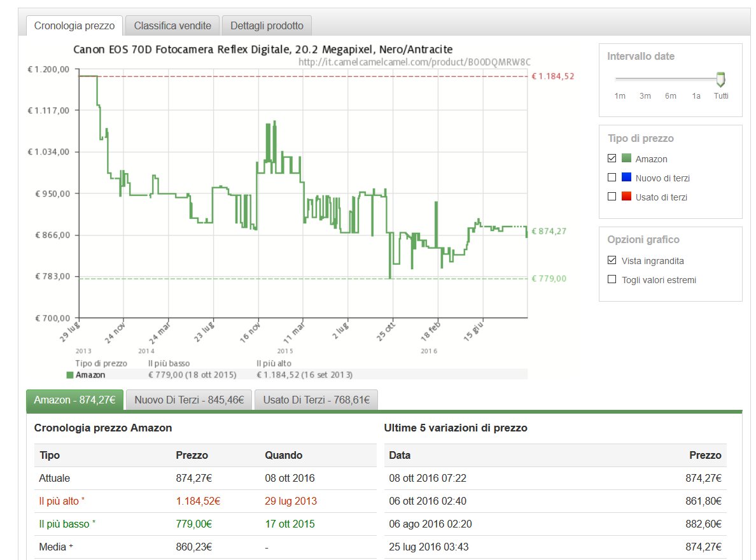756x560 pixels.
Task: Click the Attuale row label
Action: 55,478
